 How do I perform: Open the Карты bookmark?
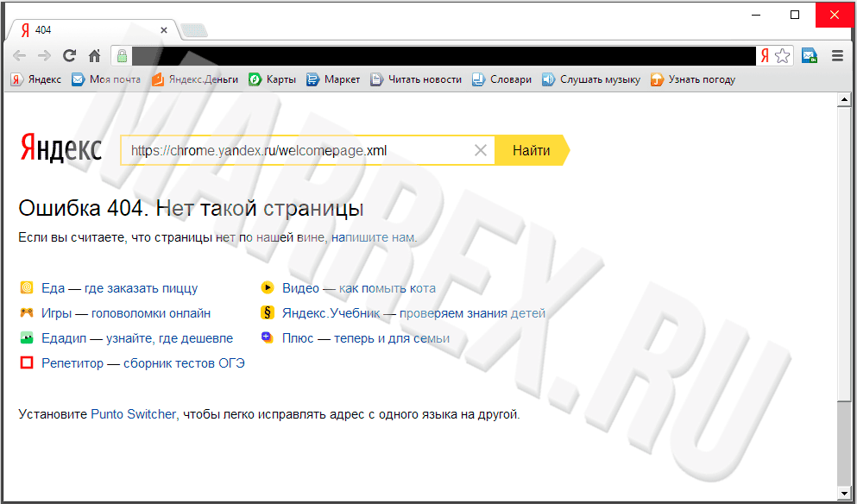click(x=272, y=79)
